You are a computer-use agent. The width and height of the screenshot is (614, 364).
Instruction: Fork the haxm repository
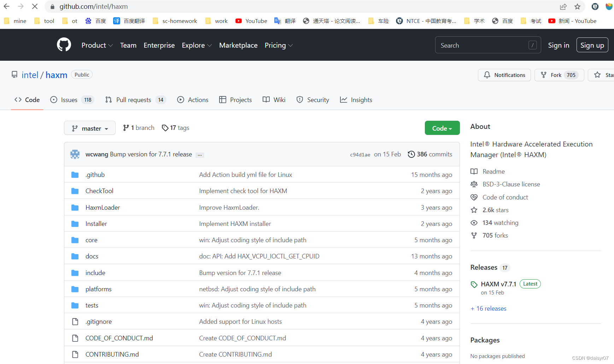tap(559, 75)
